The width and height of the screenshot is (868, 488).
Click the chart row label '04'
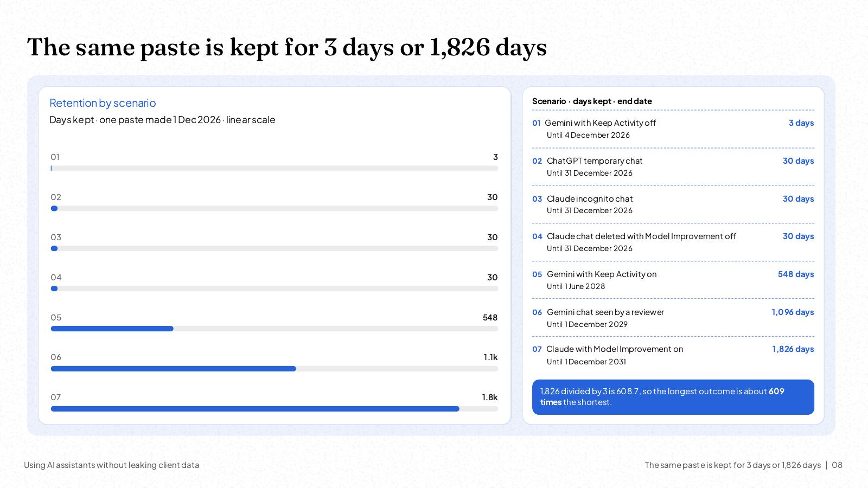coord(56,278)
